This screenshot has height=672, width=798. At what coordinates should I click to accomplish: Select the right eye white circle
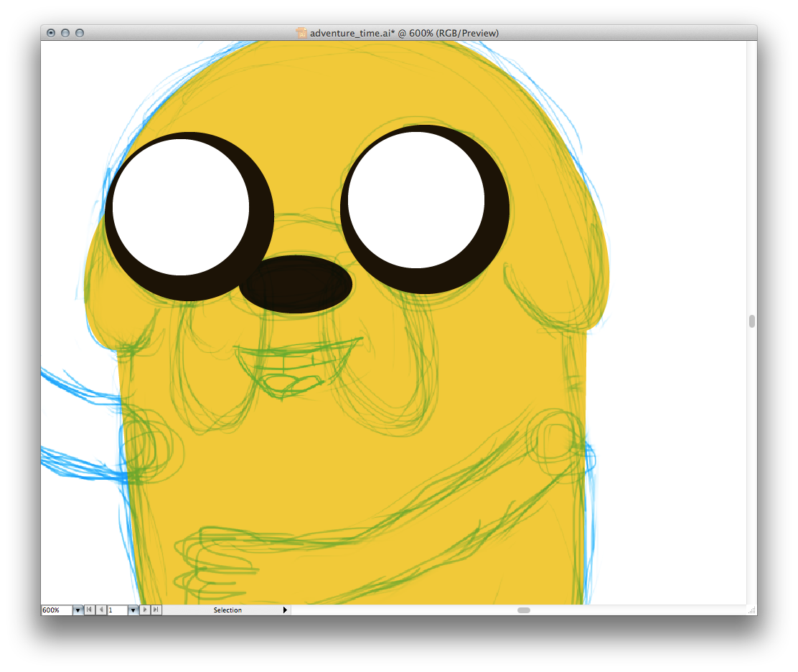pos(417,199)
